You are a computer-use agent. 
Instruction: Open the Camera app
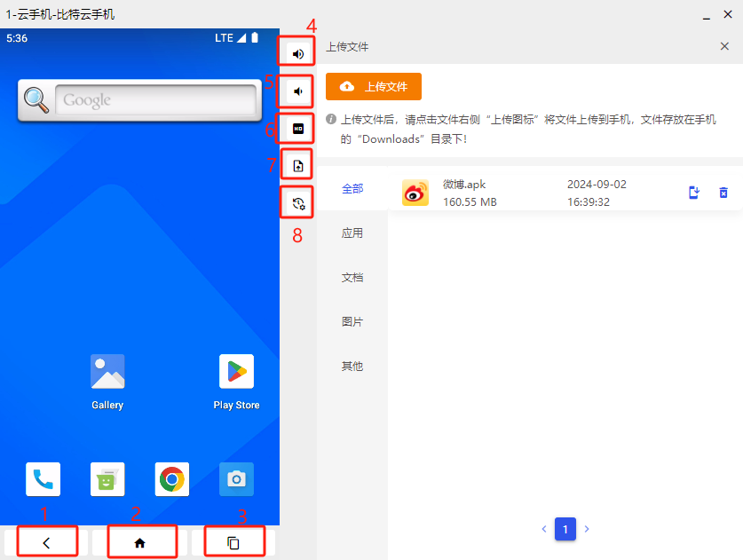tap(236, 479)
